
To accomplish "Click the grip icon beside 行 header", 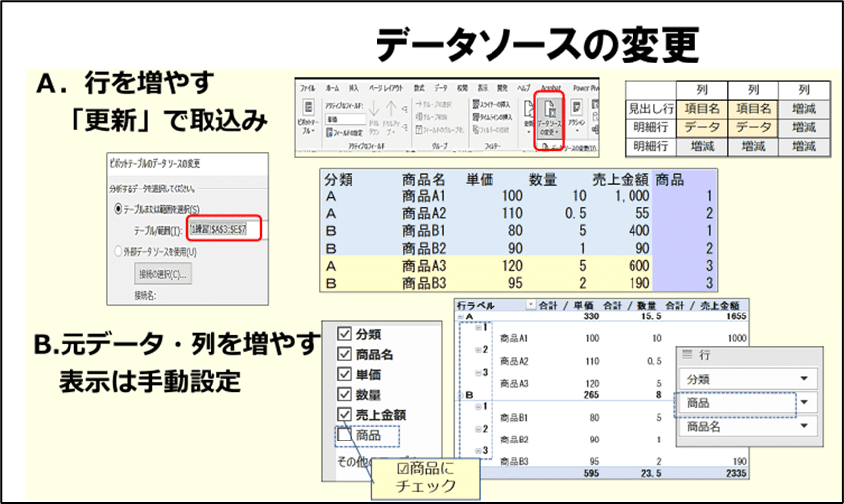I will (x=687, y=354).
